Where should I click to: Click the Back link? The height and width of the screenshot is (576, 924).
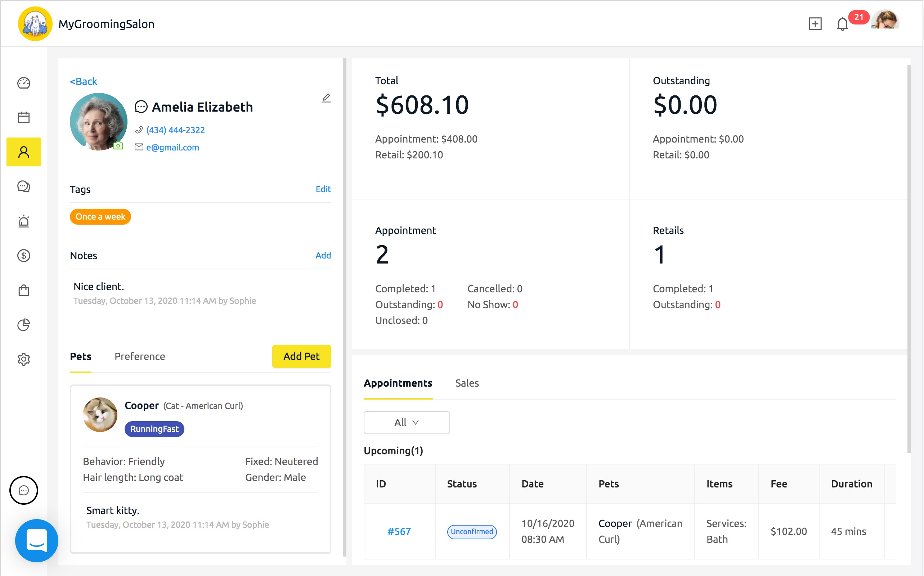[84, 81]
